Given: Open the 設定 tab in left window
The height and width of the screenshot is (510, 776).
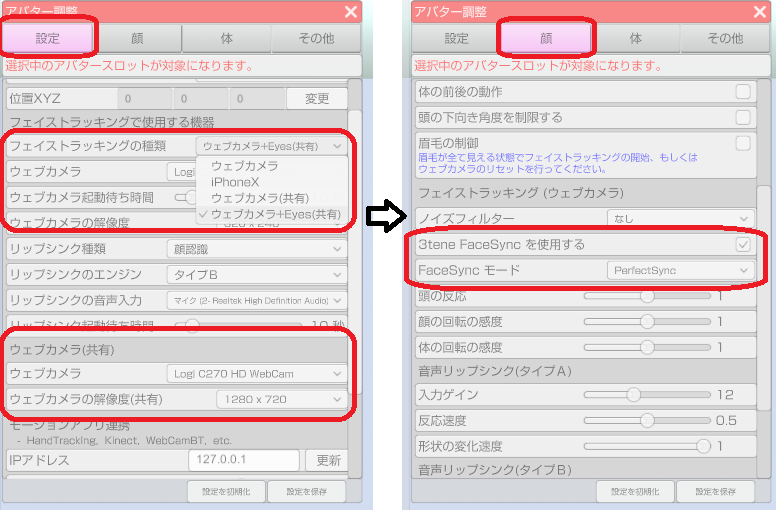Looking at the screenshot, I should [x=48, y=38].
